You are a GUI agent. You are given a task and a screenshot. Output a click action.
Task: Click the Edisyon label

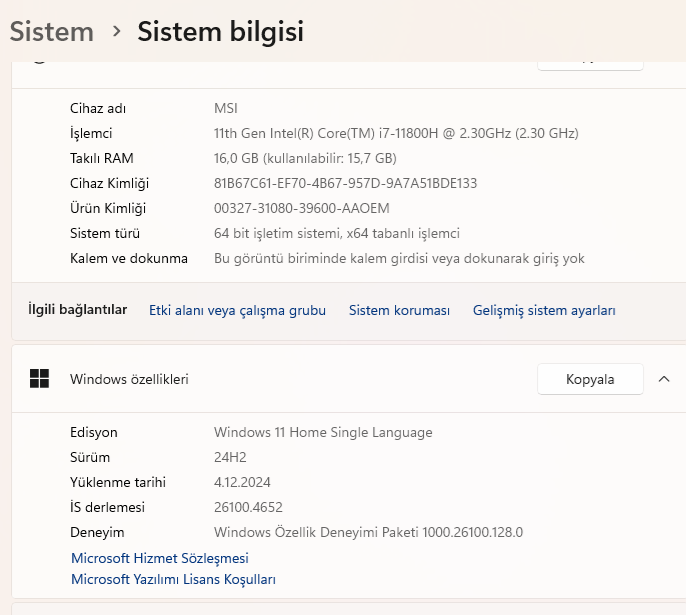point(94,432)
